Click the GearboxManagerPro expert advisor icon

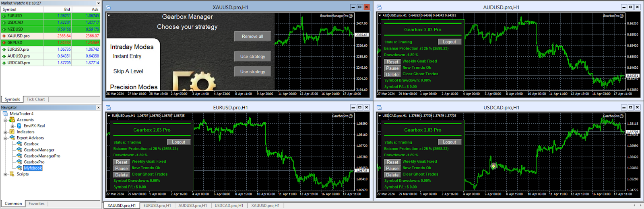tap(19, 156)
